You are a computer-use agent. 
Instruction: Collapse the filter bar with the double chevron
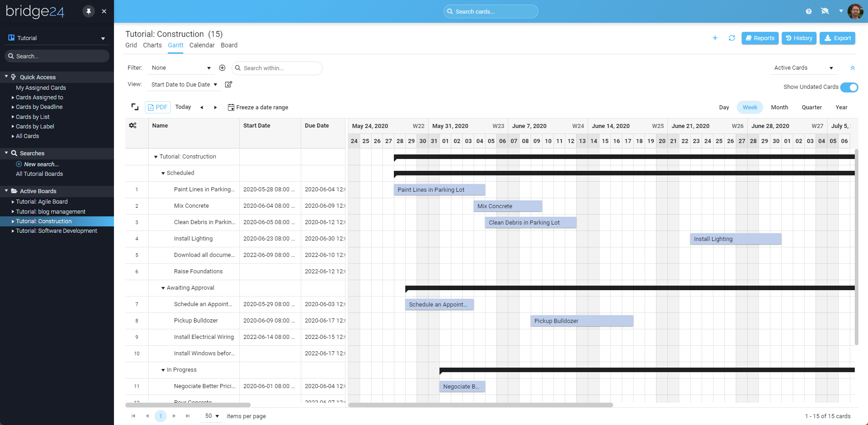point(853,67)
